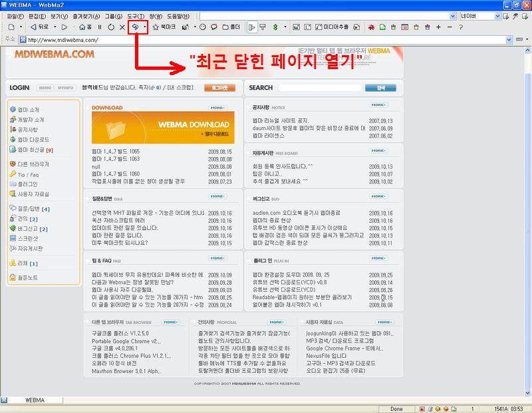Click the orange 로그아웃 logout button
Image resolution: width=532 pixels, height=413 pixels.
tap(219, 88)
